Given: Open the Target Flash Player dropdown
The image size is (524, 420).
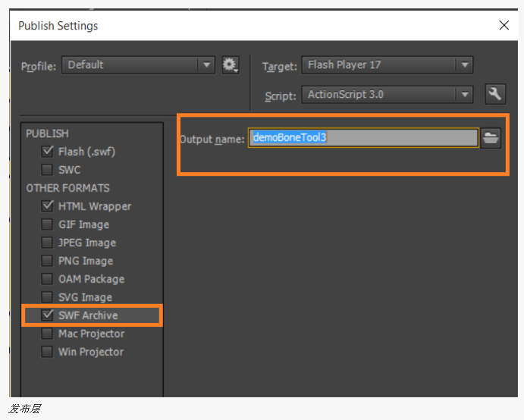Looking at the screenshot, I should (388, 65).
